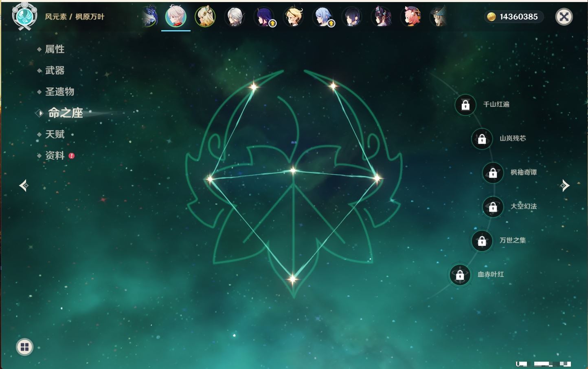
Task: Click the 风元素 / 枫原万叶 title text
Action: [x=75, y=17]
